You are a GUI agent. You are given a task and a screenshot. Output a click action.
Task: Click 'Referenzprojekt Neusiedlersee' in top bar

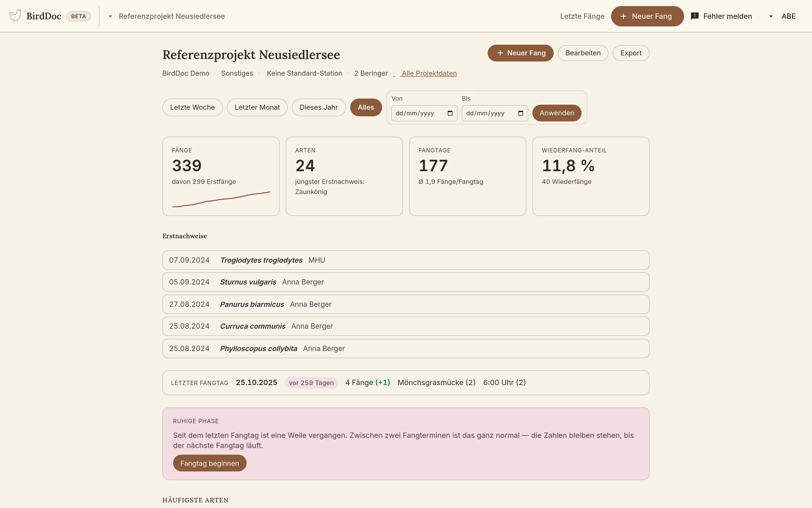click(x=172, y=16)
